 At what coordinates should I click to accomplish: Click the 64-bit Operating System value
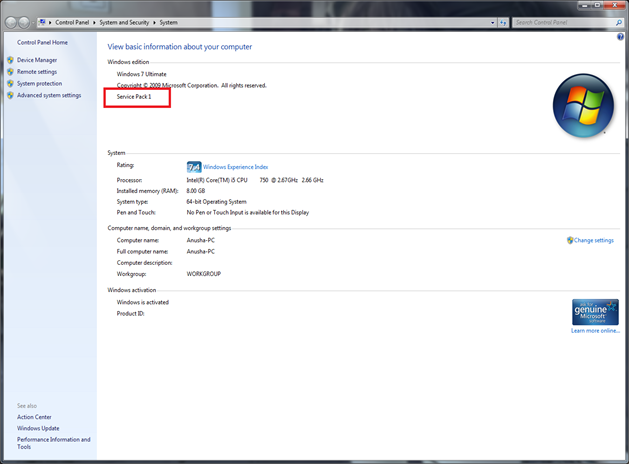point(217,202)
